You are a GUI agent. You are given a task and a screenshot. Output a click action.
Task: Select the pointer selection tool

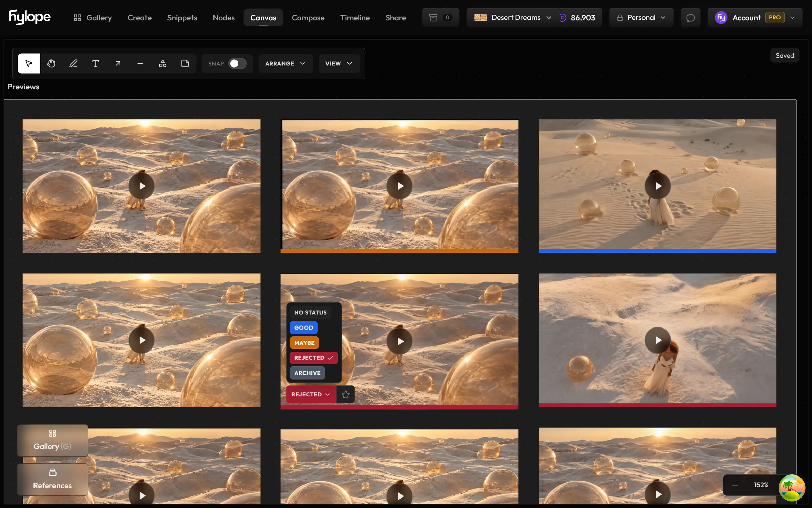[29, 63]
